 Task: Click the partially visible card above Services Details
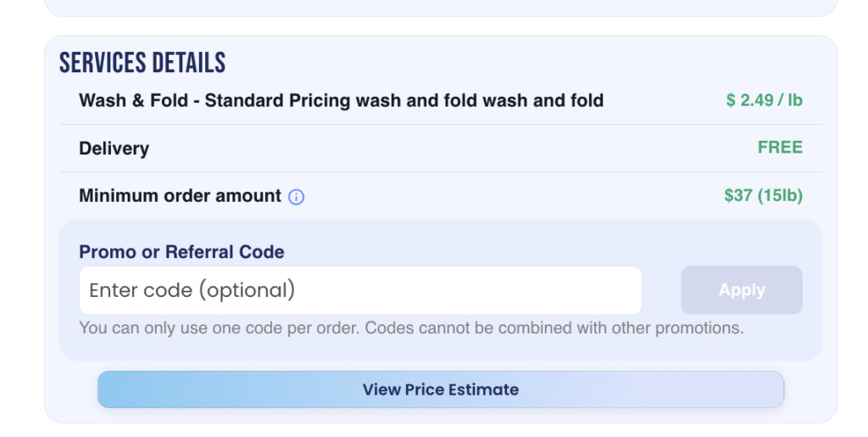(440, 8)
